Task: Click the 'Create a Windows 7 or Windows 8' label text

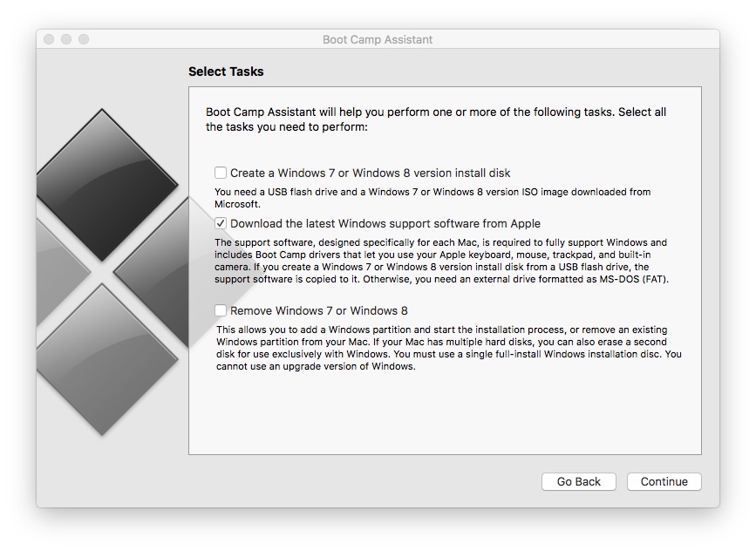Action: tap(371, 173)
